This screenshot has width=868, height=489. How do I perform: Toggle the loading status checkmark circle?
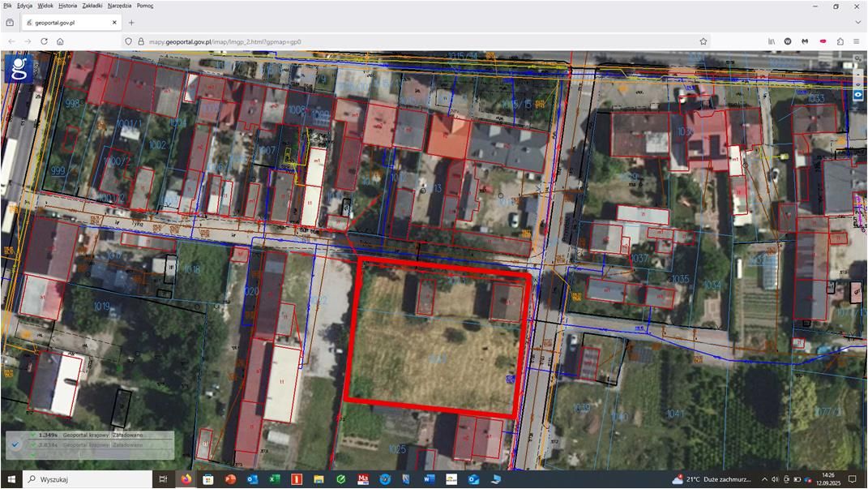click(x=15, y=444)
